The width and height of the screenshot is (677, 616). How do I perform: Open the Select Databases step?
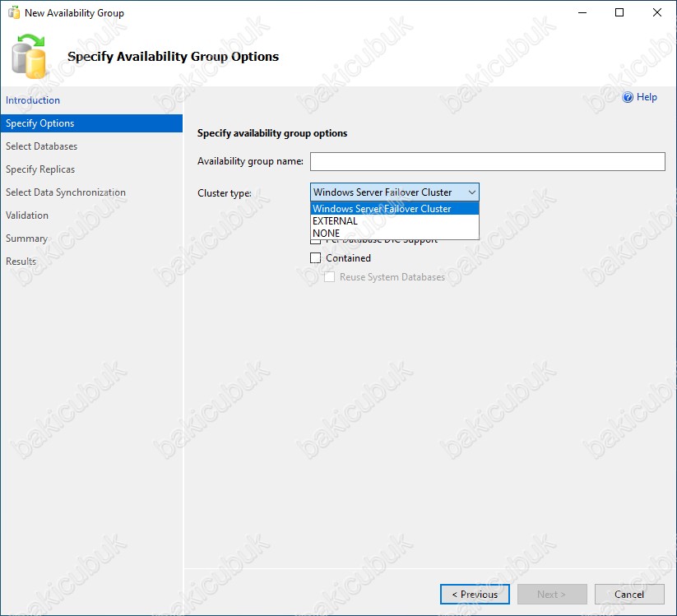(x=42, y=146)
